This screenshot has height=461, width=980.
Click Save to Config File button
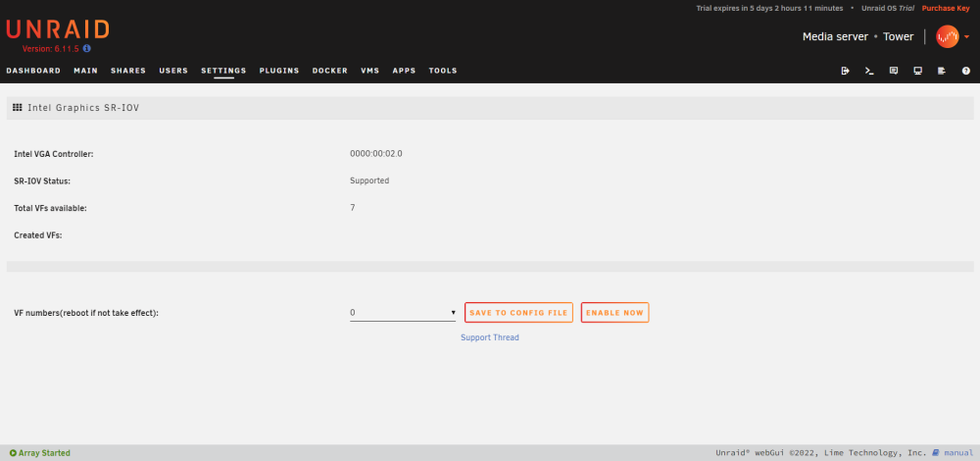pyautogui.click(x=518, y=313)
